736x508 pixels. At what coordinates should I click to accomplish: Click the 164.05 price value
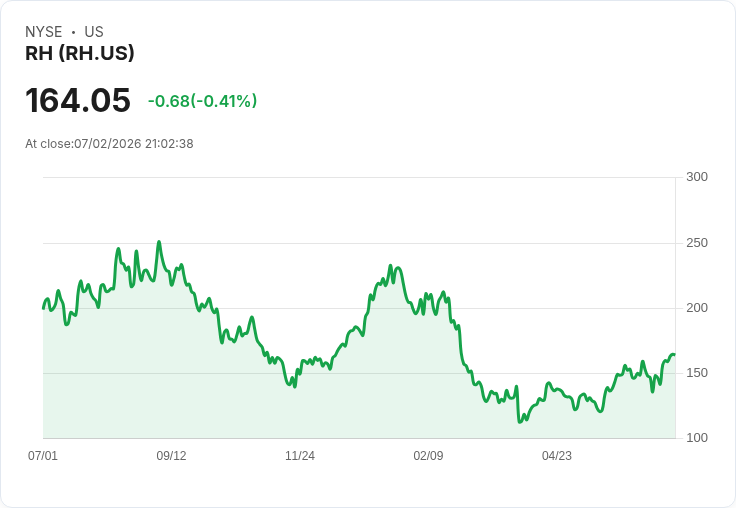click(78, 100)
